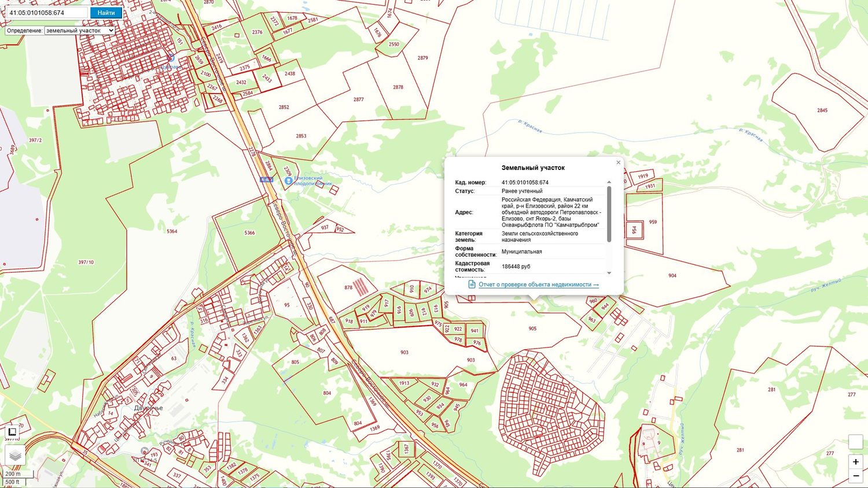Click the cadastral number 41:05:0101058:674 in popup
868x488 pixels.
point(525,183)
